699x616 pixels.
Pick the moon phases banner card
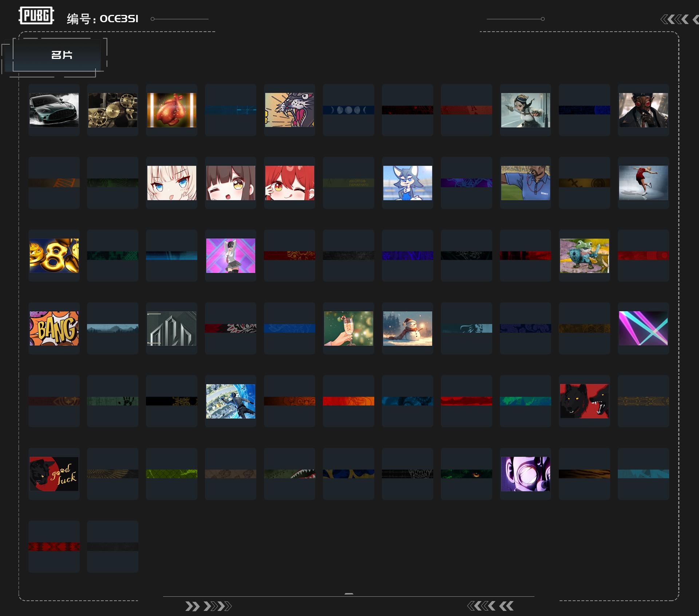[348, 110]
